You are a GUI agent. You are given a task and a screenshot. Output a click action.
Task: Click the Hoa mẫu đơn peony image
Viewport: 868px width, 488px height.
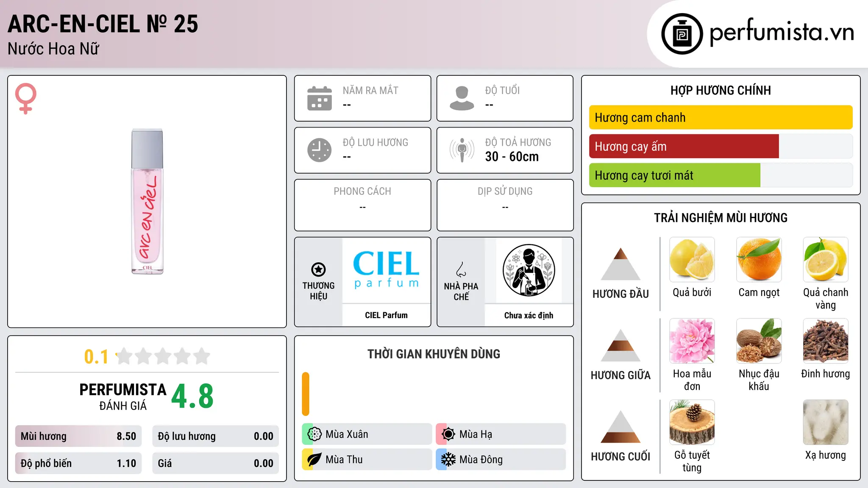coord(692,341)
